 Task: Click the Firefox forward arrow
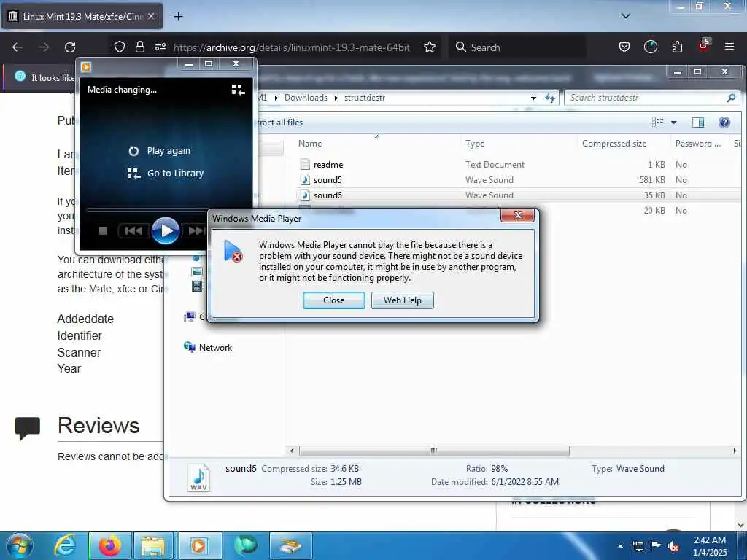point(43,47)
